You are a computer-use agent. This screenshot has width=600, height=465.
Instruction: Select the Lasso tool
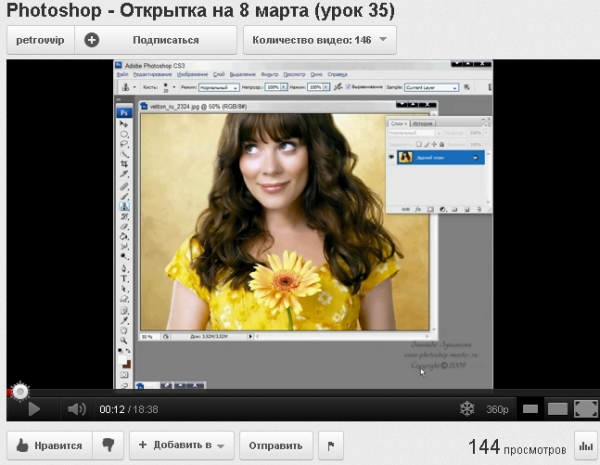coord(124,144)
